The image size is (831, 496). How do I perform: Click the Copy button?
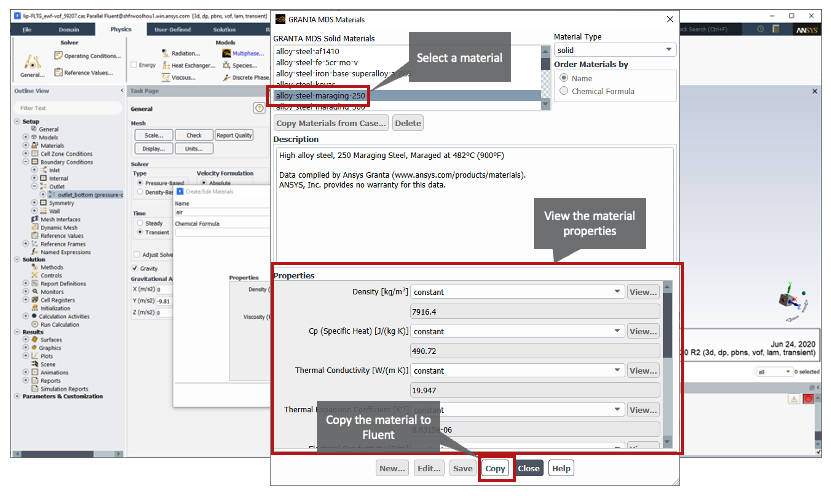495,468
